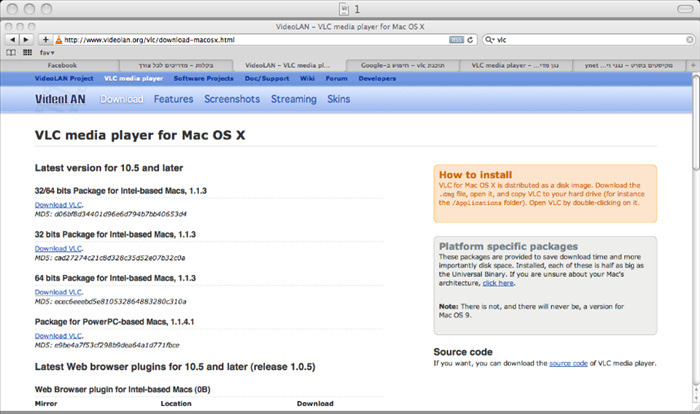Open the Features section link
The height and width of the screenshot is (414, 700).
tap(173, 99)
